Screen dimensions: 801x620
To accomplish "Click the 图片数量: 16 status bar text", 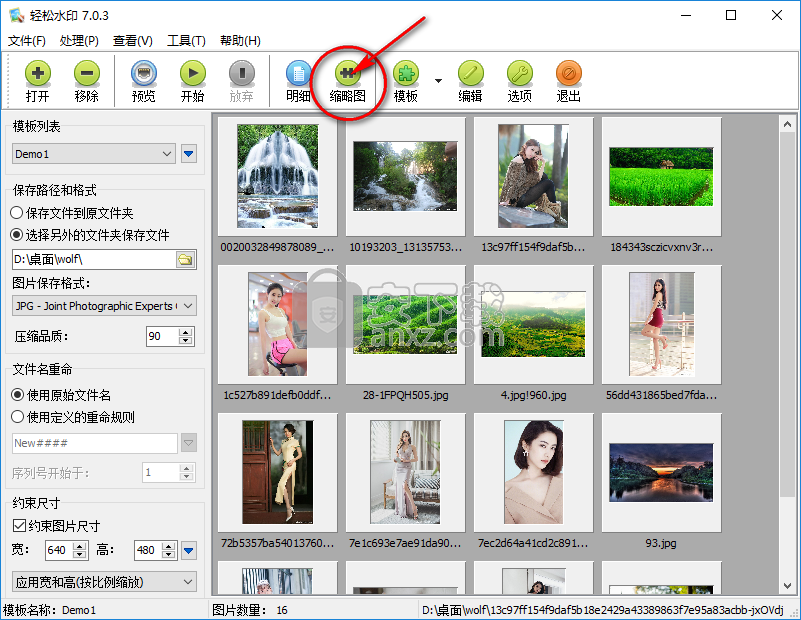I will click(250, 610).
